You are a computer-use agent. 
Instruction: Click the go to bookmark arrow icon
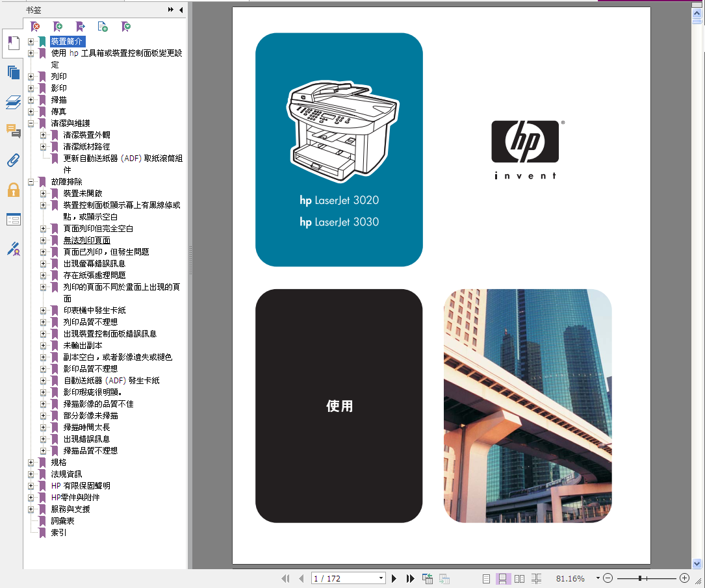pyautogui.click(x=80, y=27)
